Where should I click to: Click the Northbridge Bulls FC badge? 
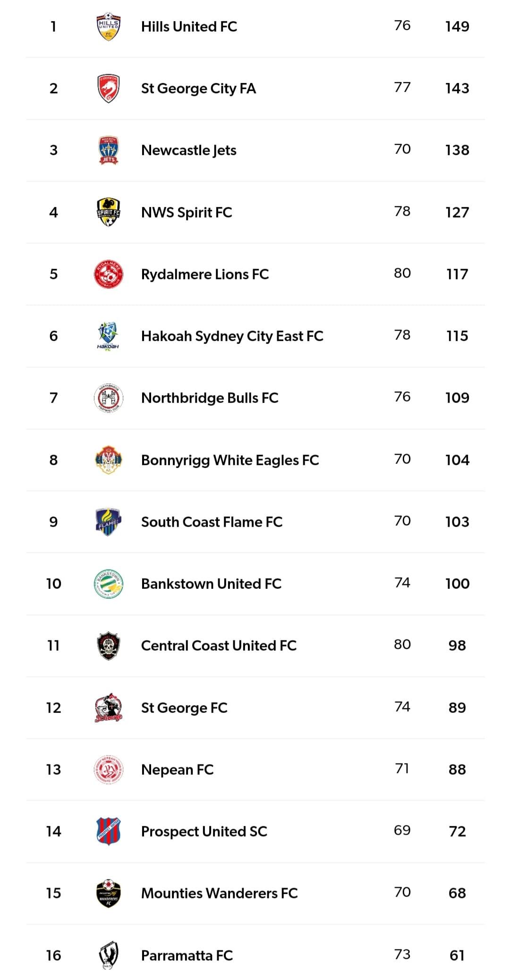[x=108, y=398]
